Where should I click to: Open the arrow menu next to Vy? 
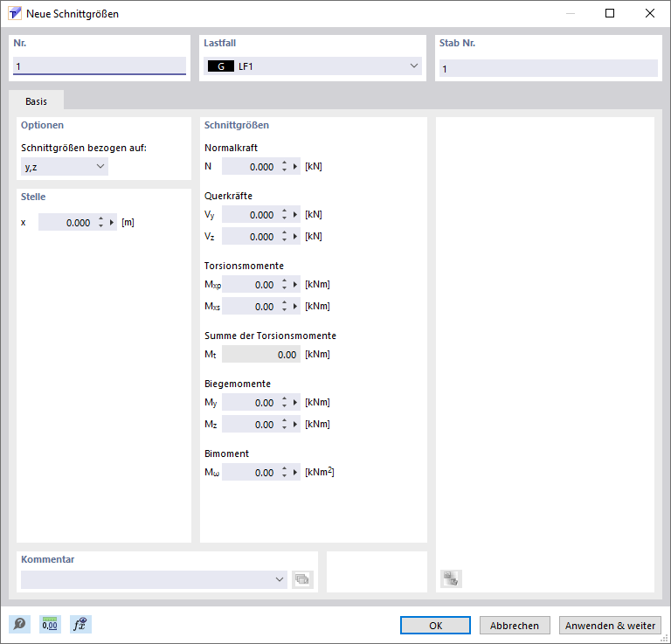coord(295,214)
